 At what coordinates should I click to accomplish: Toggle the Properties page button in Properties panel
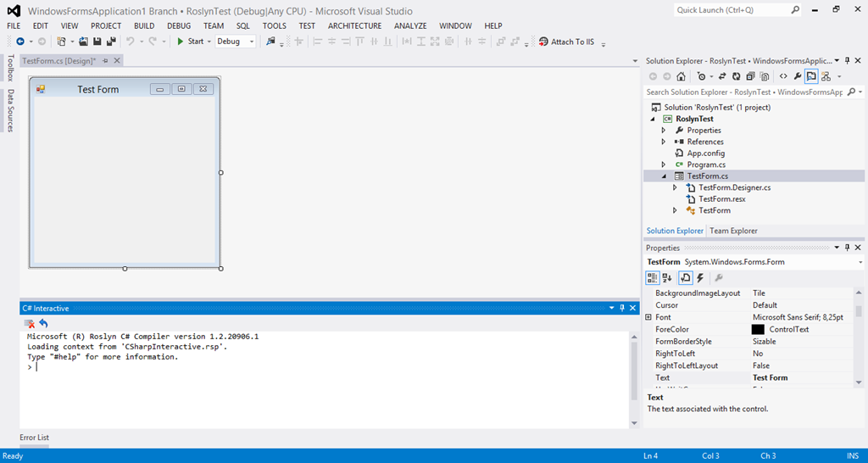click(x=685, y=277)
